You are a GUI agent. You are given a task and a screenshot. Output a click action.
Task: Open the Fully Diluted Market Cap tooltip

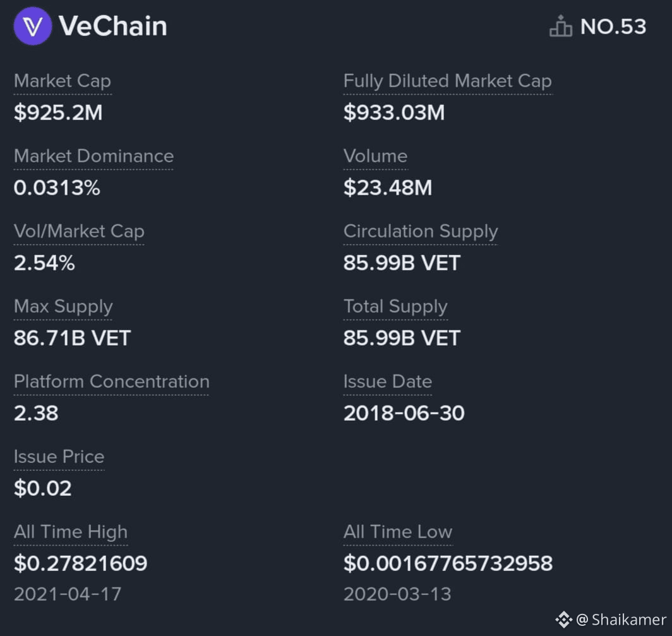coord(447,81)
